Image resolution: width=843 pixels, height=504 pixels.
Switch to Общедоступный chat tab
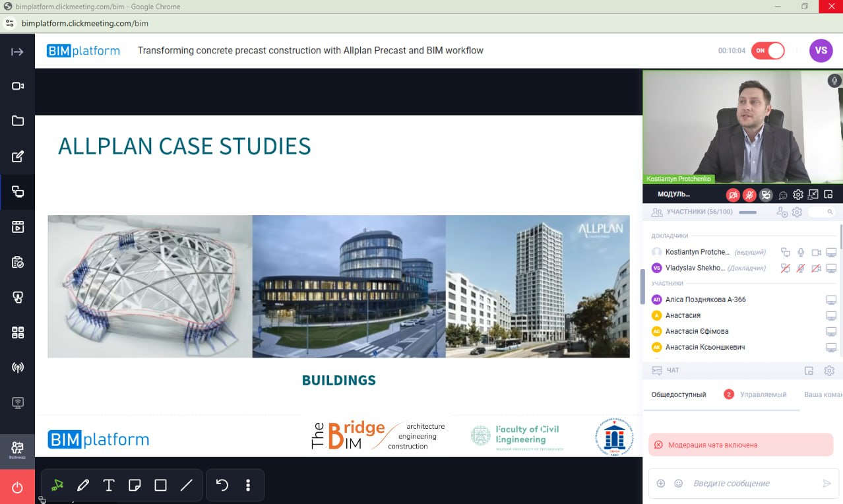pos(679,394)
